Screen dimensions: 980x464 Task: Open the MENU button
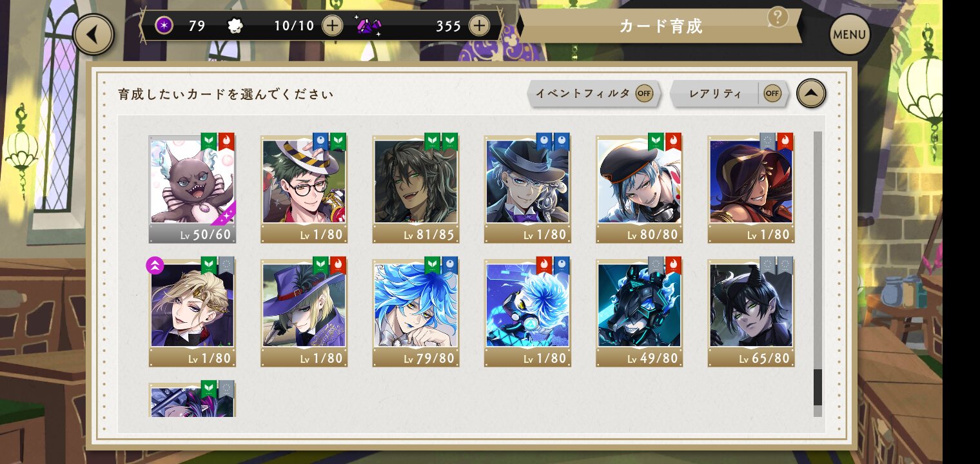point(850,34)
